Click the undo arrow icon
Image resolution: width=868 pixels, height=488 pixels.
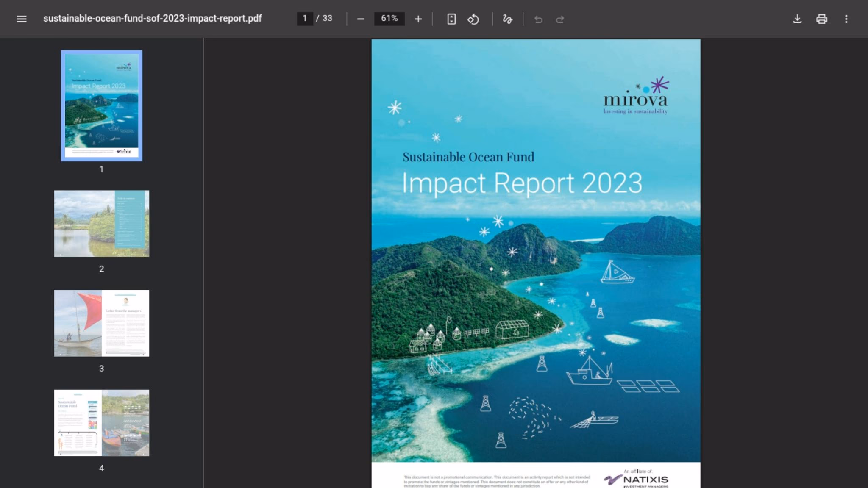(x=538, y=19)
